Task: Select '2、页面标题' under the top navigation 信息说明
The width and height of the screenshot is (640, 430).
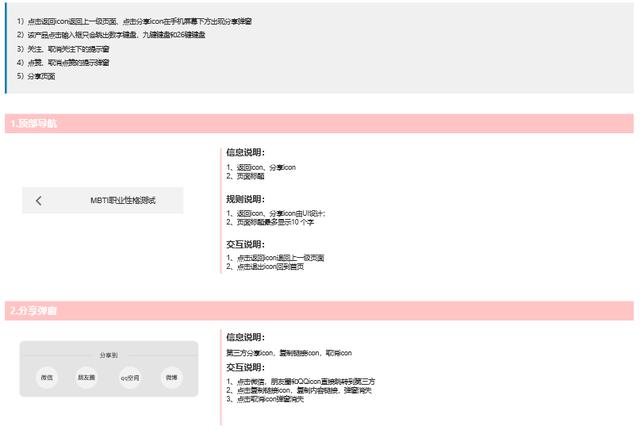Action: coord(245,176)
